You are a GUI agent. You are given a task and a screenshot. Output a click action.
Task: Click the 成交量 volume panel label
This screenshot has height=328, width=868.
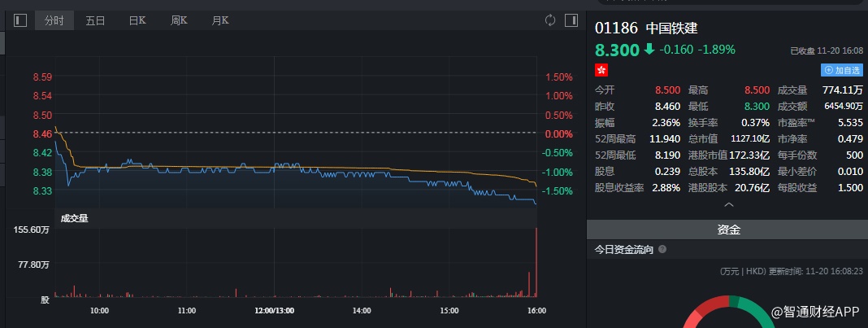(73, 218)
